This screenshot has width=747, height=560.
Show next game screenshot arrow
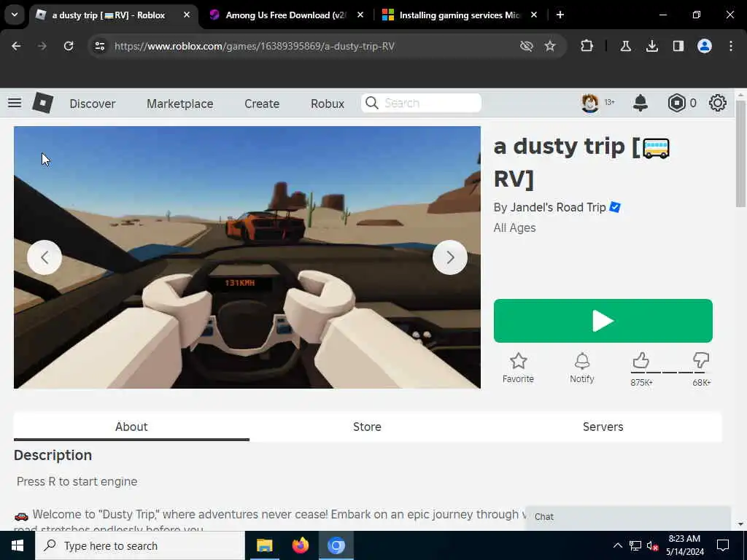tap(449, 257)
